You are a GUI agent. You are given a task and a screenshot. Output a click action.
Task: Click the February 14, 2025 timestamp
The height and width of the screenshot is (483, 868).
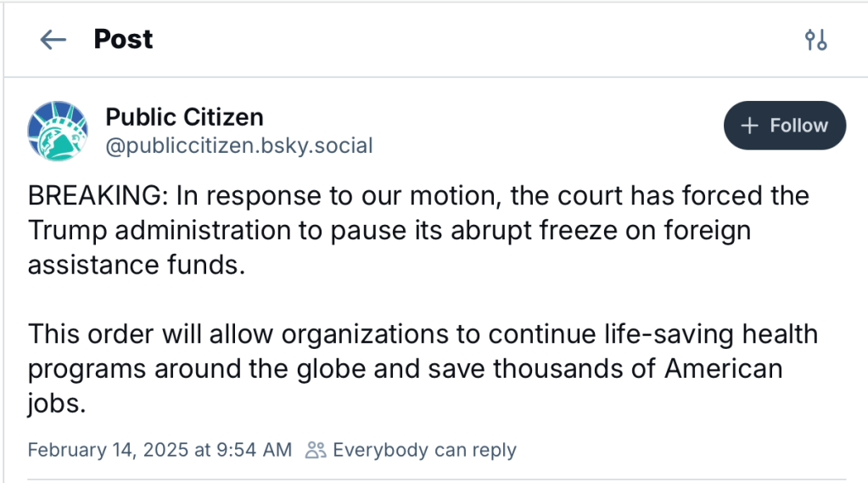point(160,450)
